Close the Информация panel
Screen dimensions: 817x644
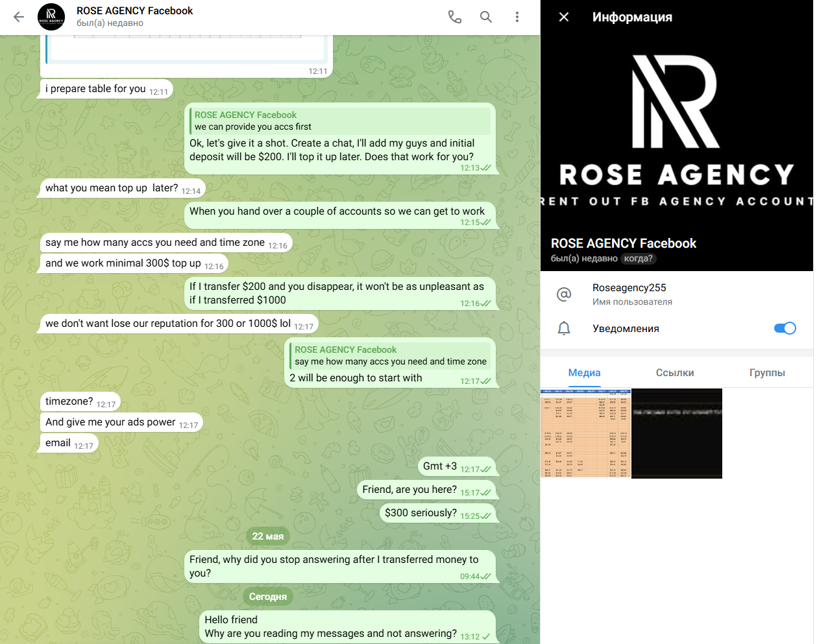click(x=564, y=17)
